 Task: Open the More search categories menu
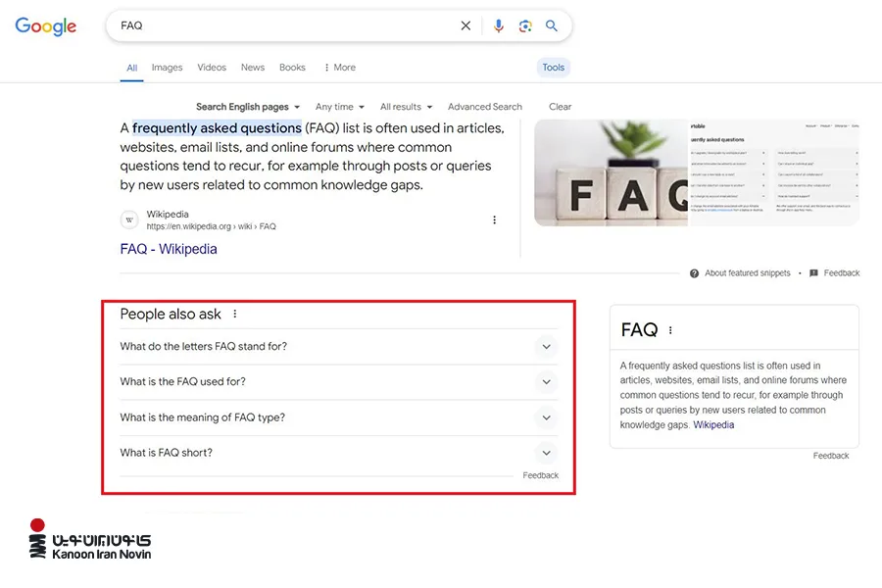point(340,68)
